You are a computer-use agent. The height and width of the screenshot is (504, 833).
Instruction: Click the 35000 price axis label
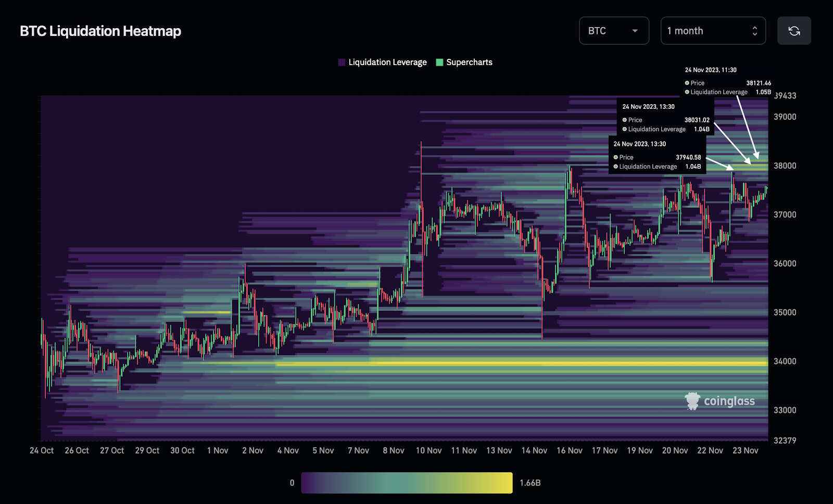pos(785,312)
